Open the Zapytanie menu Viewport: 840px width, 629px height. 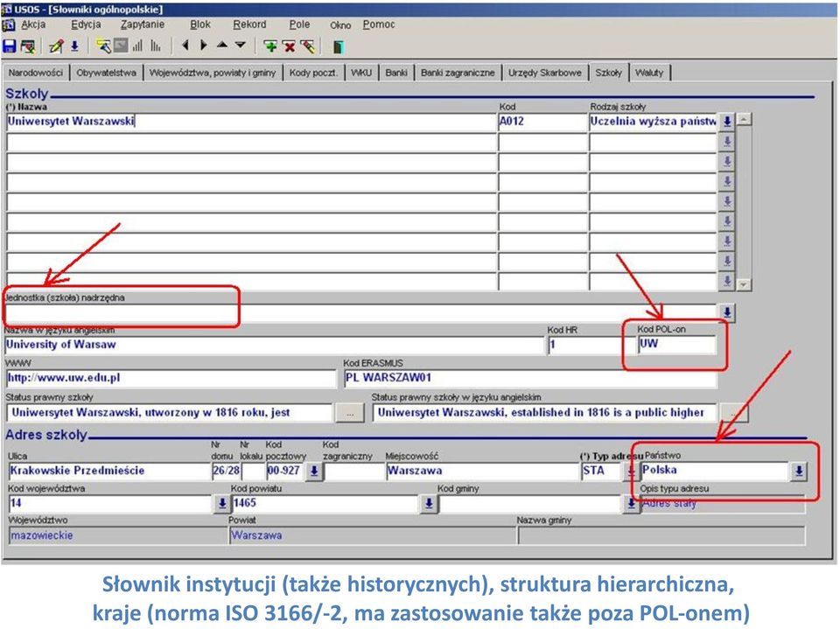pos(143,24)
